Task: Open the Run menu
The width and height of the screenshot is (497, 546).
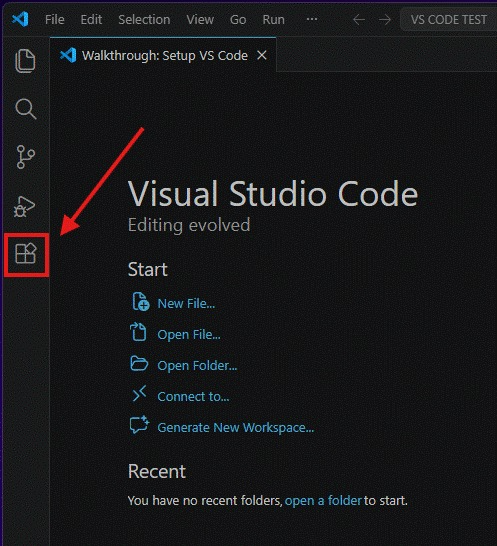Action: pos(273,20)
